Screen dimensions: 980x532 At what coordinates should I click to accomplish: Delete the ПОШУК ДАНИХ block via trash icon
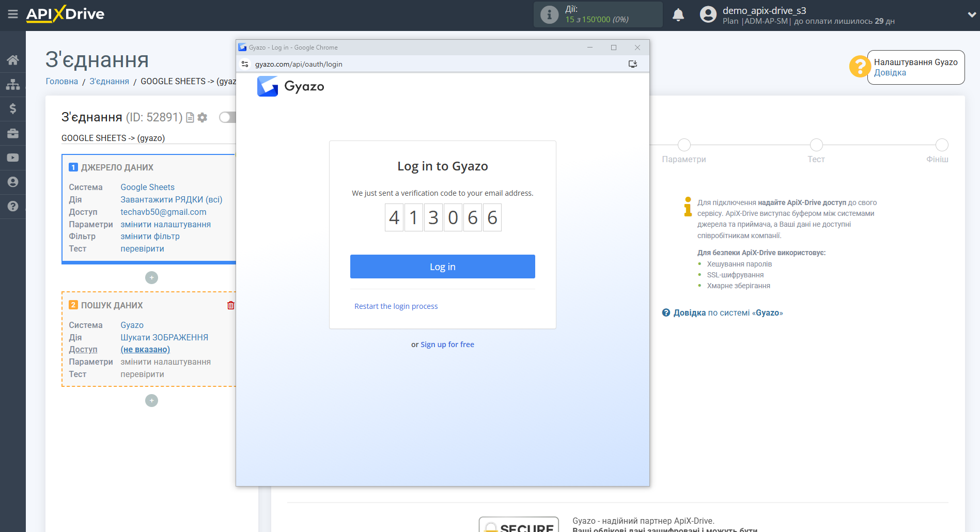click(x=231, y=305)
